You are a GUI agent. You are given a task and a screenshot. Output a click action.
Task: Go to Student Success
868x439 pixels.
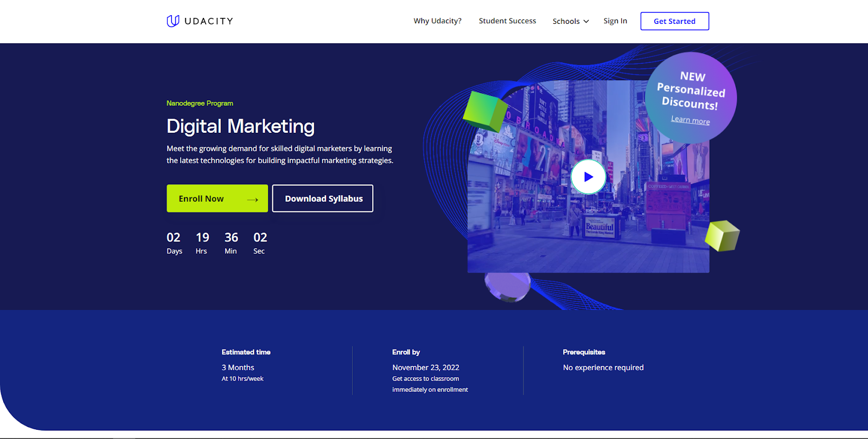point(507,21)
